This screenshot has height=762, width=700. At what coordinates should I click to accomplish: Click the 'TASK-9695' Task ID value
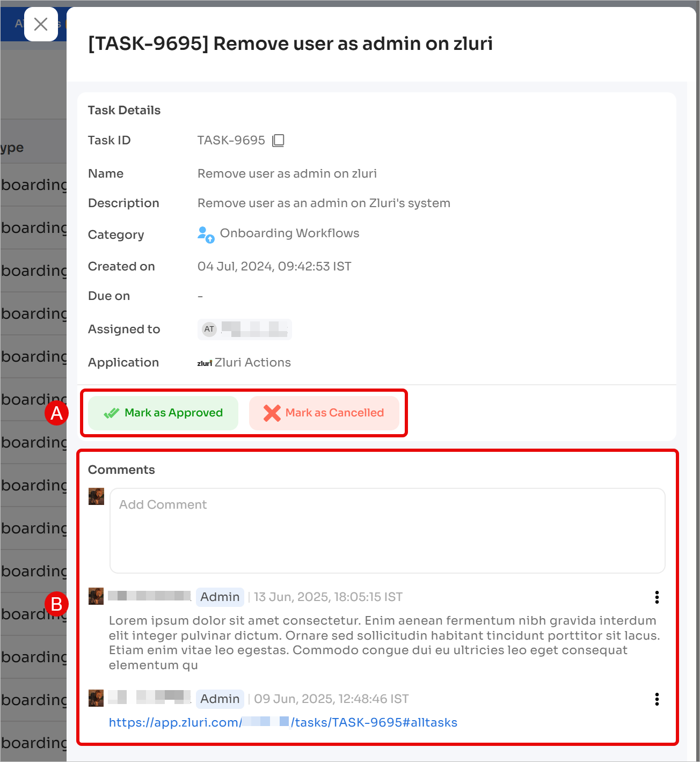coord(231,140)
